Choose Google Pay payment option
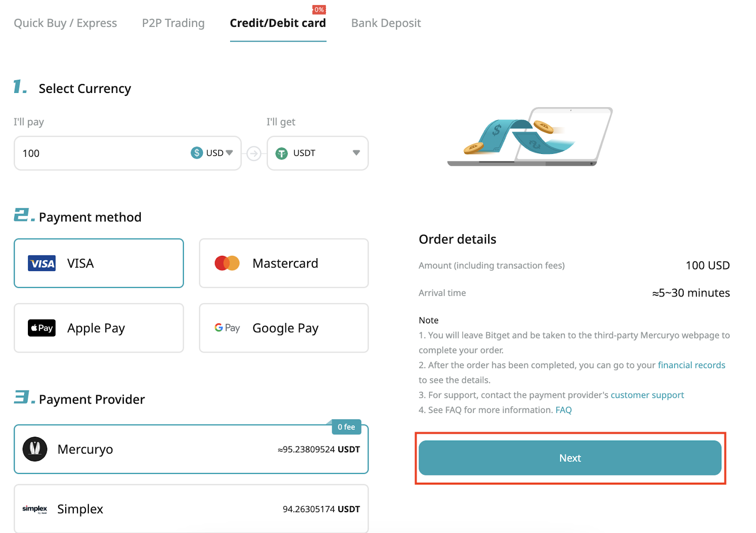756x533 pixels. 283,328
